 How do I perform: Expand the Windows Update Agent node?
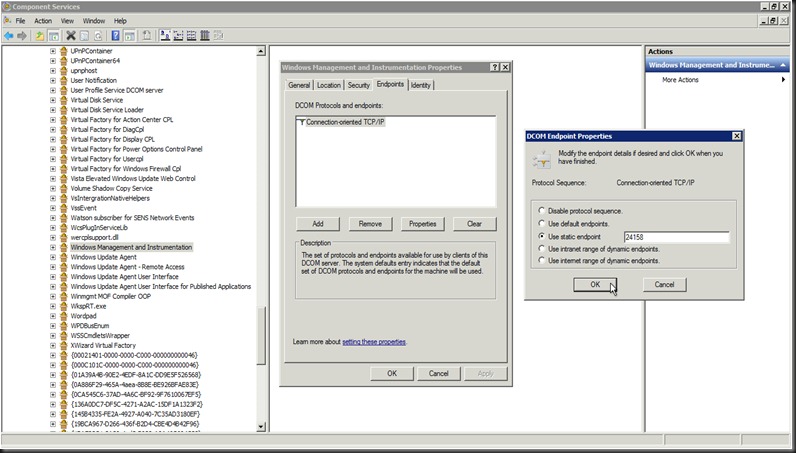(53, 257)
